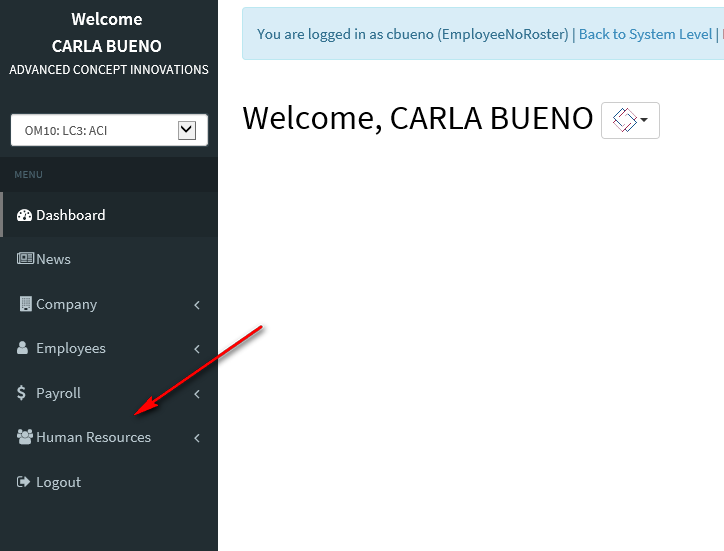Click the Human Resources group icon
724x551 pixels.
25,437
